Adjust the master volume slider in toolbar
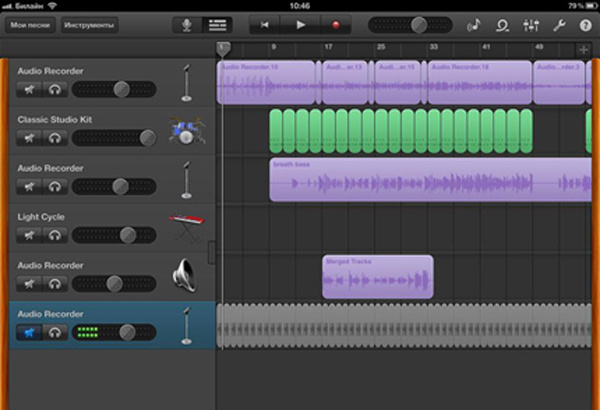This screenshot has width=600, height=410. tap(410, 25)
